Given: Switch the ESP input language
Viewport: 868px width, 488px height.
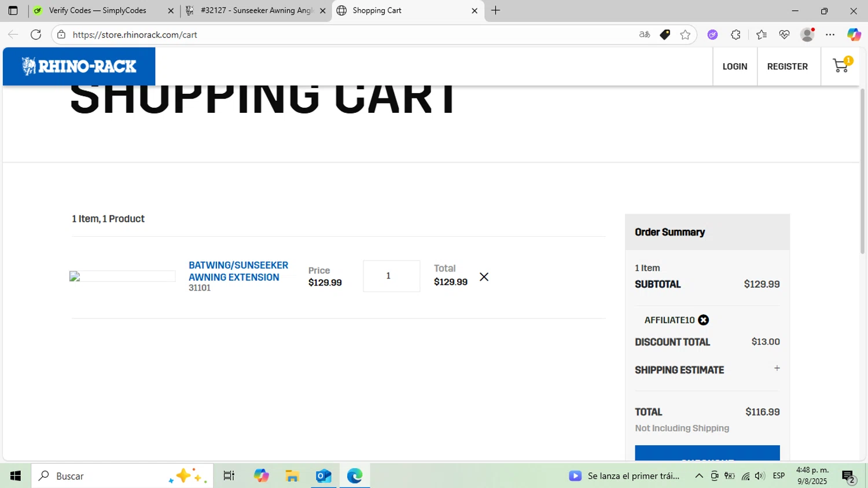Looking at the screenshot, I should (779, 476).
